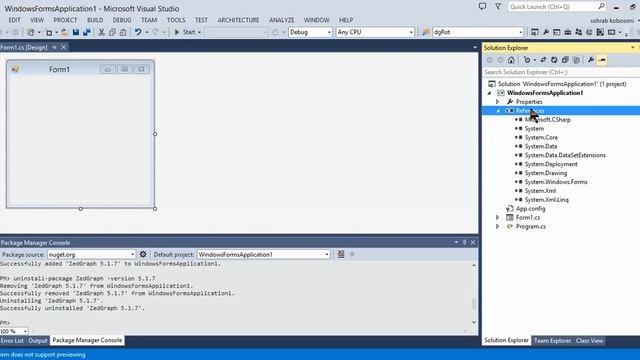This screenshot has height=360, width=640.
Task: Toggle Show All Files in Solution Explorer
Action: pos(576,60)
